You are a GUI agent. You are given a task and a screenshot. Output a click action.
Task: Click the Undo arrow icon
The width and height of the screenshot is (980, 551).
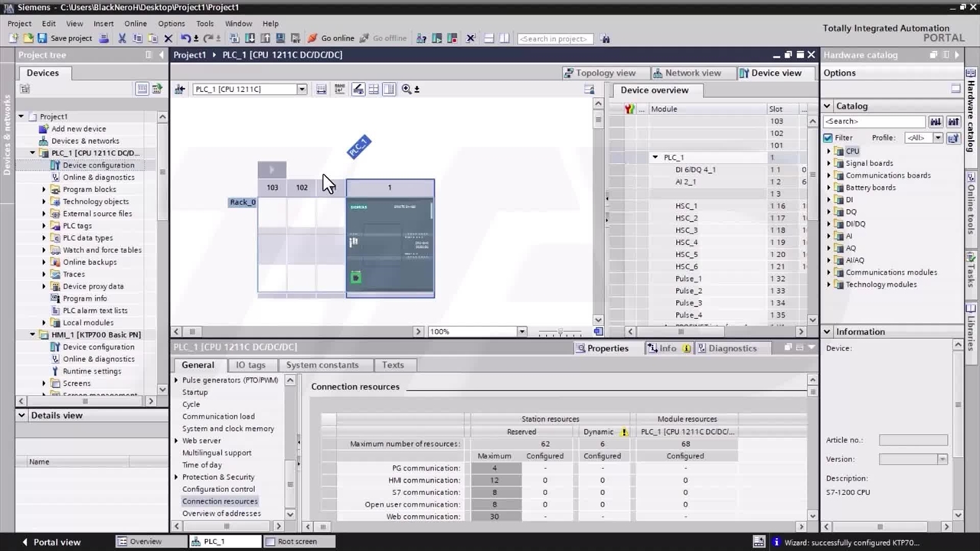(x=185, y=38)
